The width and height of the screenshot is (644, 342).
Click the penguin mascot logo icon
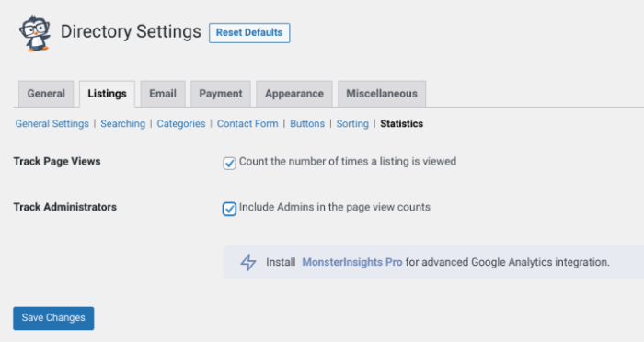[35, 33]
